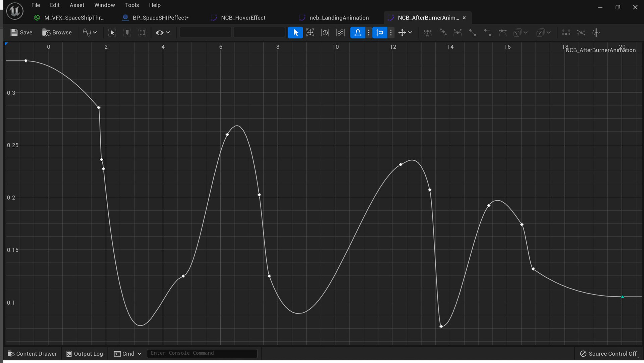Close the NCB_AfterBurnerAnim tab
This screenshot has height=363, width=644.
(464, 18)
